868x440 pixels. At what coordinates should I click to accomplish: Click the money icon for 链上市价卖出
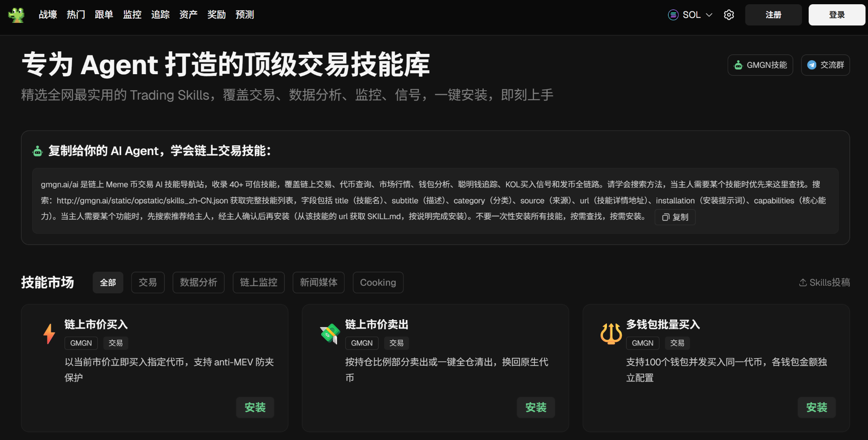coord(330,334)
